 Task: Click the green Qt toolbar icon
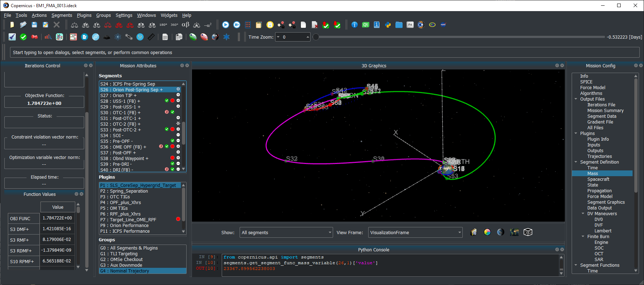[x=365, y=25]
